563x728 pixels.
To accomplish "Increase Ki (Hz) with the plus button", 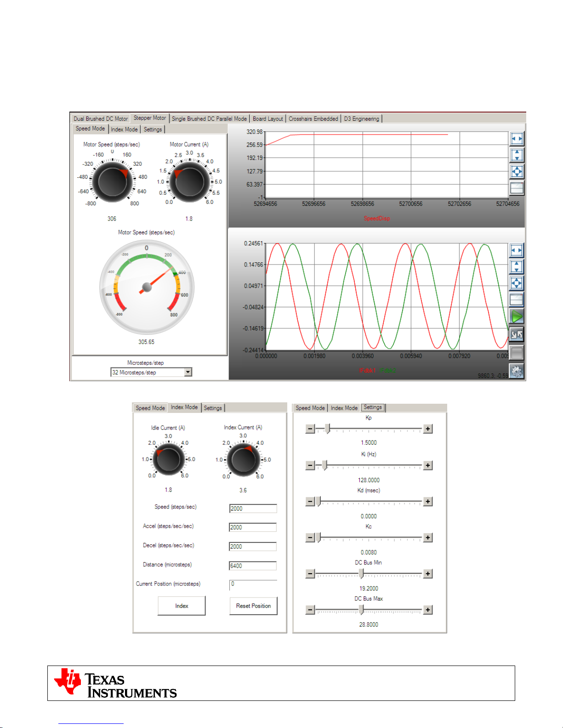I will 427,465.
